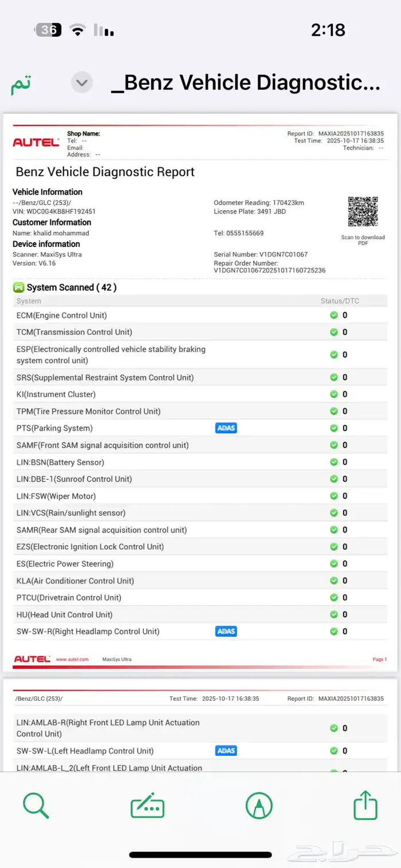Tap the red AUTEL logo in report header
The image size is (401, 868).
pyautogui.click(x=36, y=142)
